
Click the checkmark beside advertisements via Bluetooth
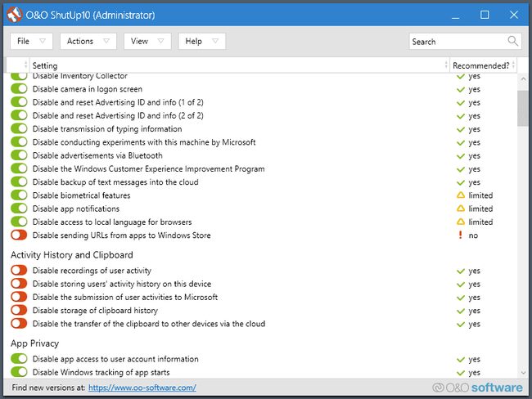(461, 156)
